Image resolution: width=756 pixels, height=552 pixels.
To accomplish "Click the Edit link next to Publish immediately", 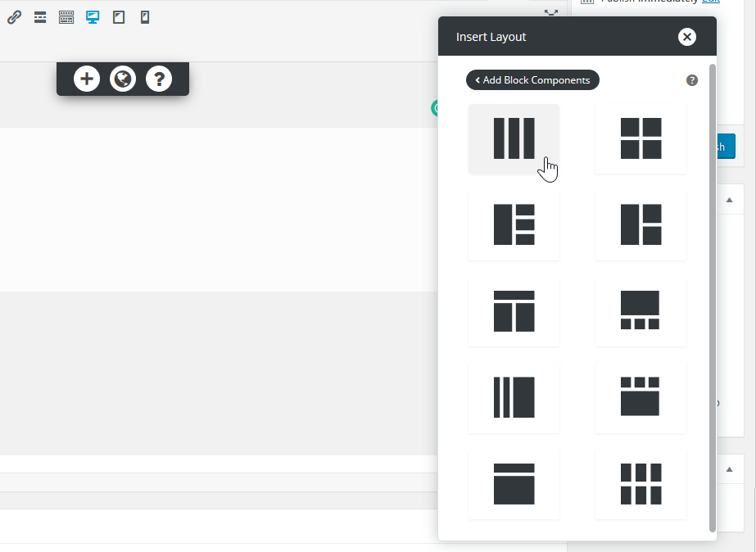I will [x=711, y=2].
